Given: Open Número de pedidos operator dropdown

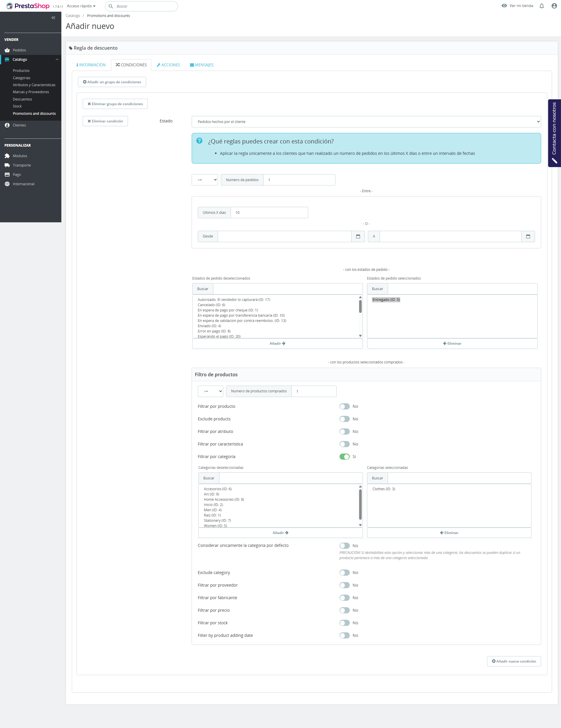Looking at the screenshot, I should pos(205,180).
